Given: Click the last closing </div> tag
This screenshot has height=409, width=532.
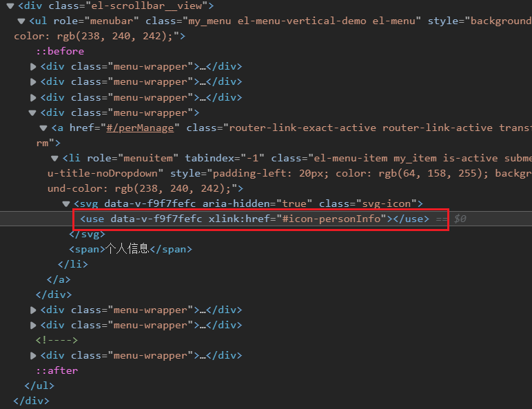Looking at the screenshot, I should pyautogui.click(x=31, y=401).
